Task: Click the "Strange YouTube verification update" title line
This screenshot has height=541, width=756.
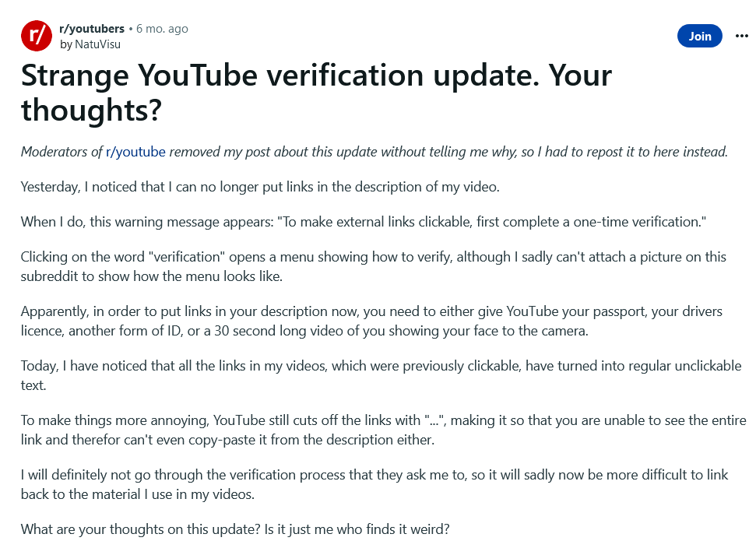Action: click(x=316, y=76)
